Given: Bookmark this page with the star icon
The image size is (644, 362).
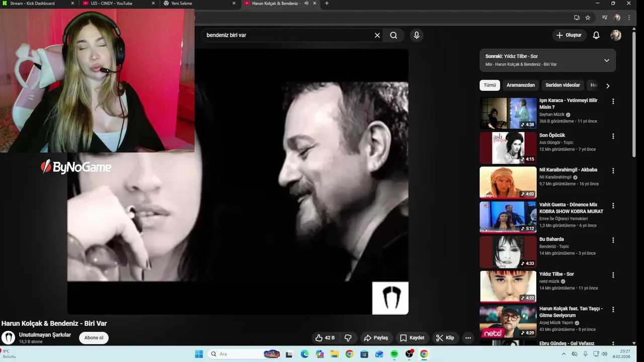Looking at the screenshot, I should 588,18.
